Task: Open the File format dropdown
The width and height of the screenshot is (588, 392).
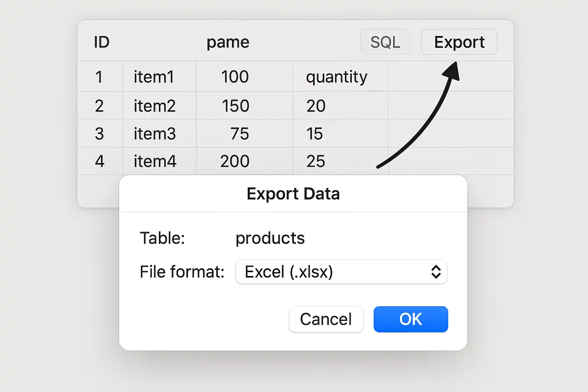Action: point(341,272)
